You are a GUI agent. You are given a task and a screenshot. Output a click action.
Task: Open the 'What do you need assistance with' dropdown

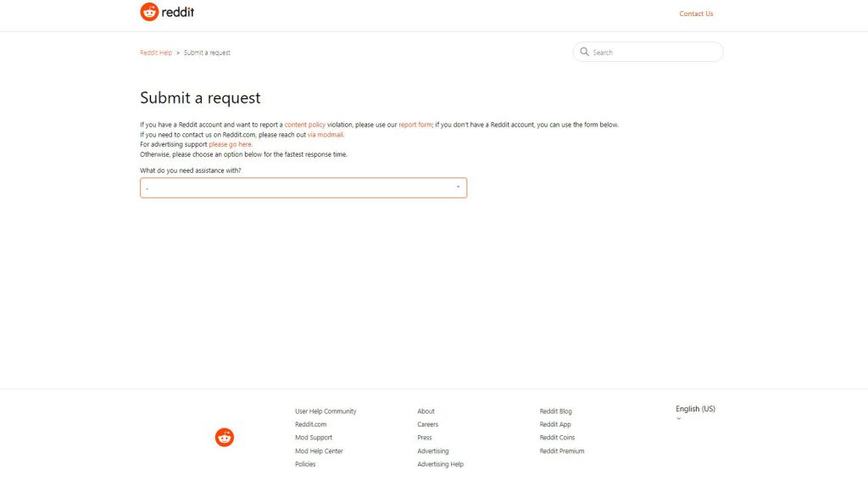click(x=303, y=187)
